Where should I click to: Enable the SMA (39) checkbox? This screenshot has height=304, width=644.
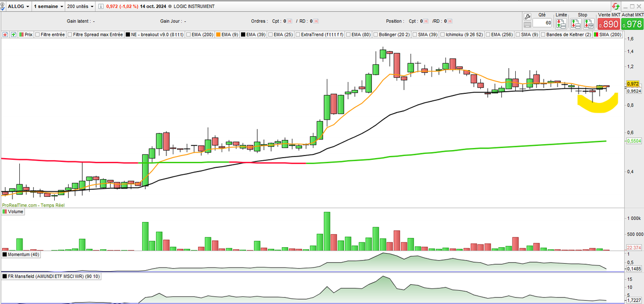tap(415, 34)
